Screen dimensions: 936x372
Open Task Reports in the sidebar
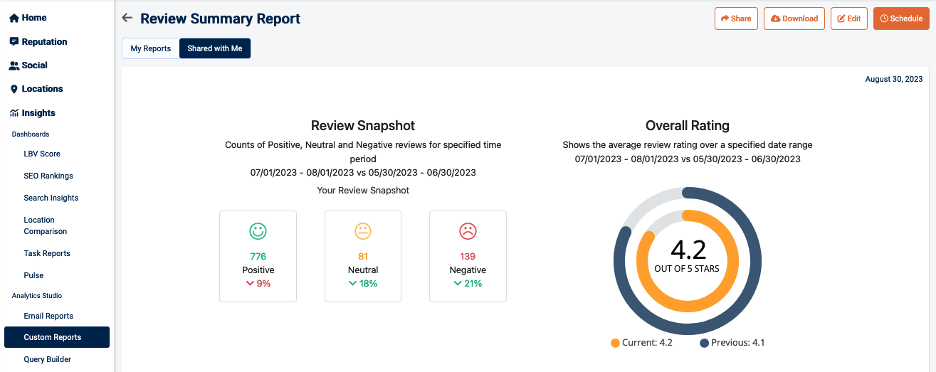[x=47, y=253]
